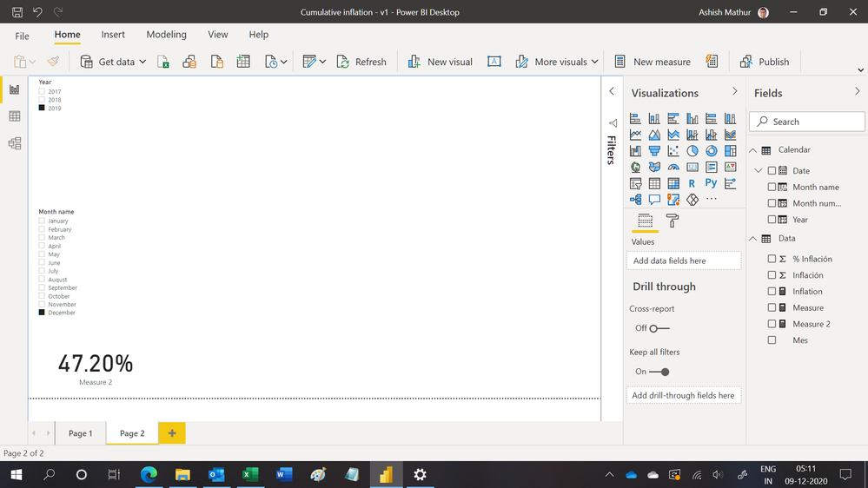
Task: Turn off Keep all filters toggle
Action: (659, 372)
